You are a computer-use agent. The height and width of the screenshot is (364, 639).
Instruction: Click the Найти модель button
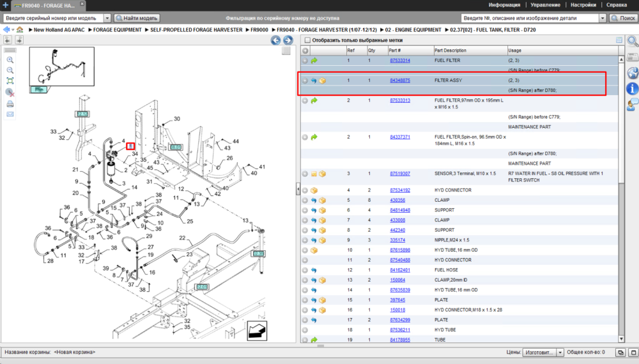coord(137,18)
